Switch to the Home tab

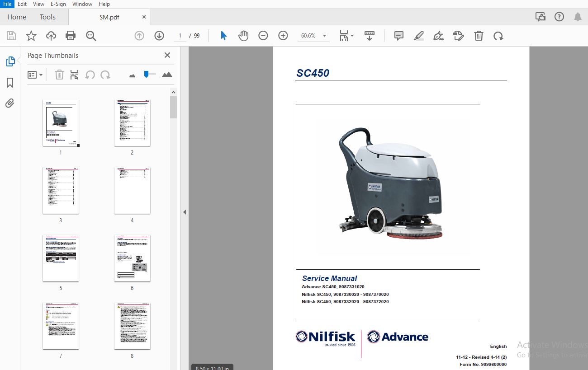click(x=17, y=17)
